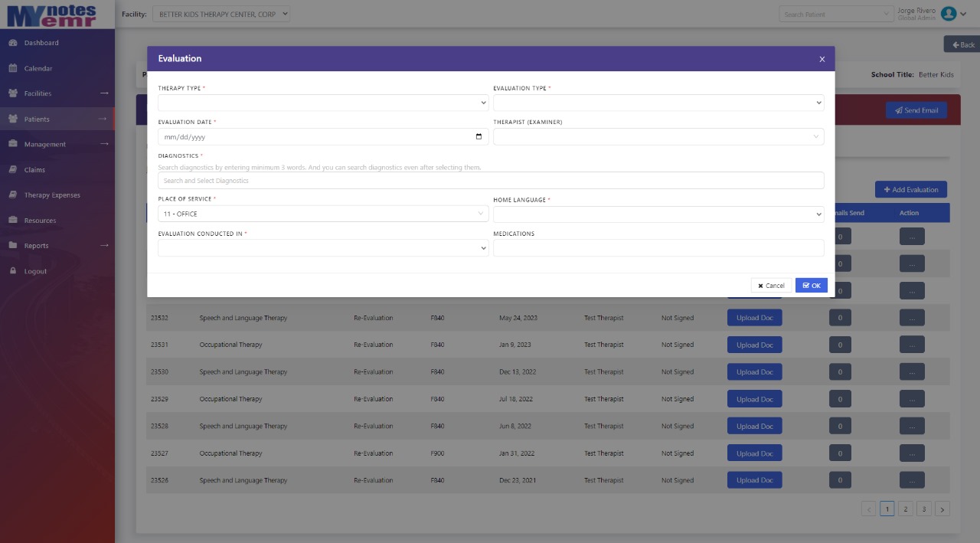Open Therapy Expenses menu item
Screen dimensions: 980x543
click(52, 195)
